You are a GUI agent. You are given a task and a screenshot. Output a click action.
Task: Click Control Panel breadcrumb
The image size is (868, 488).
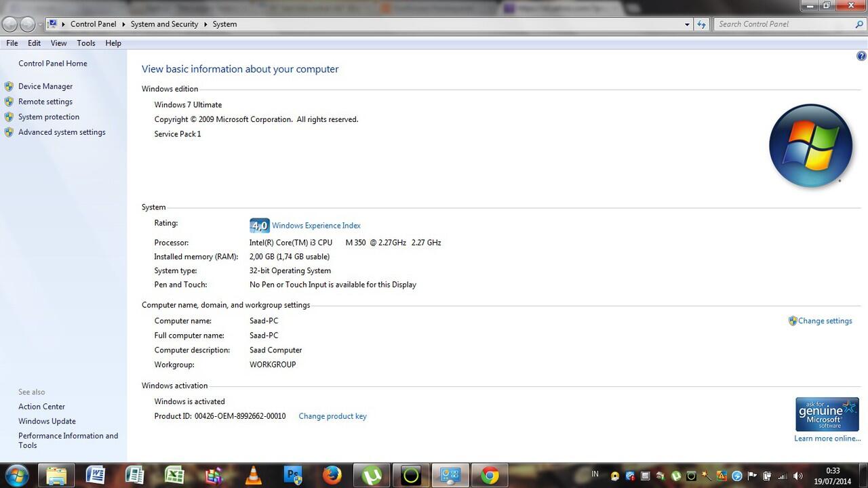(x=94, y=24)
